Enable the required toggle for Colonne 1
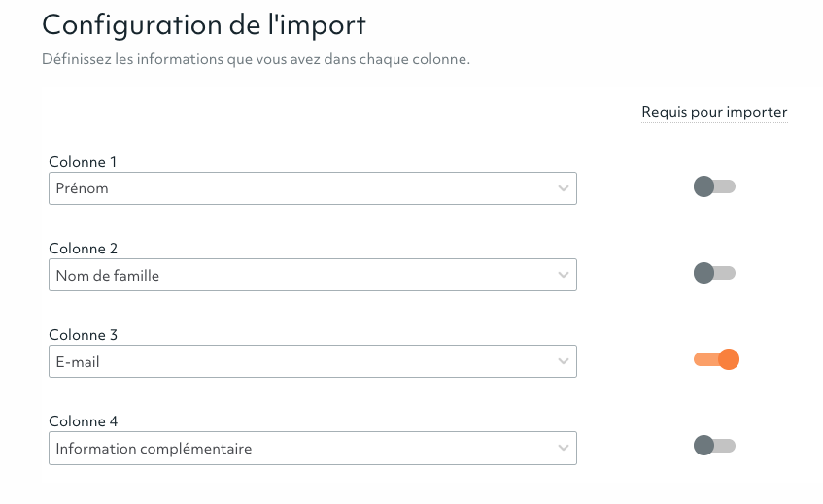The image size is (823, 504). click(714, 186)
